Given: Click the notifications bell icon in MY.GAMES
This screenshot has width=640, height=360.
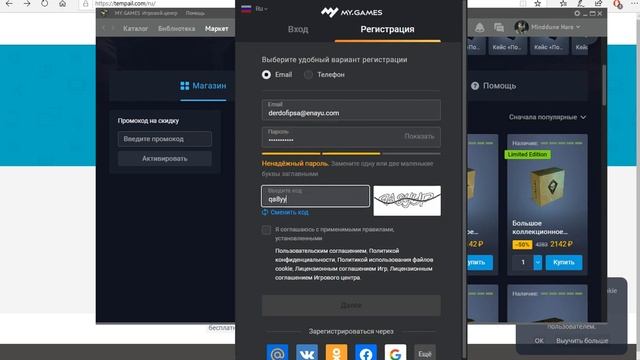Looking at the screenshot, I should tap(480, 27).
